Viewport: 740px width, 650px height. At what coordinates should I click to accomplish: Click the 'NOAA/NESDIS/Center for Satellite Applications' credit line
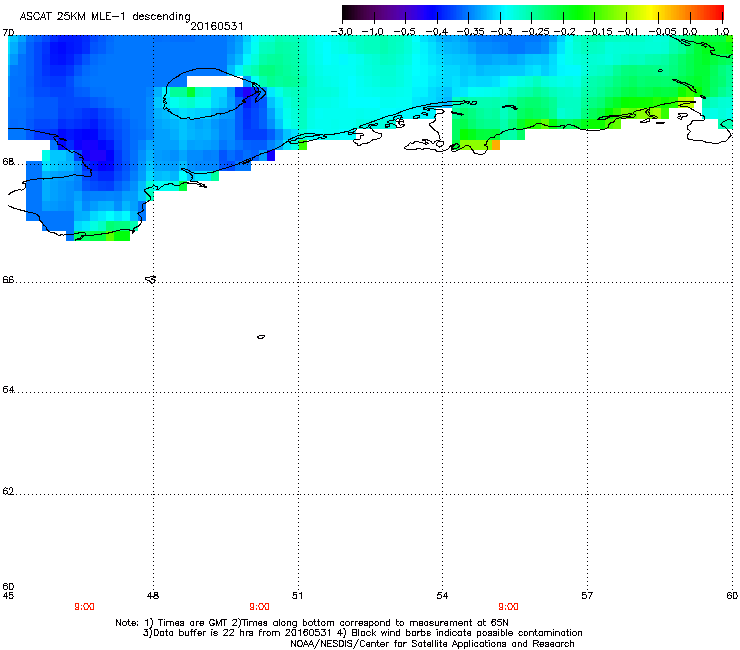point(432,644)
